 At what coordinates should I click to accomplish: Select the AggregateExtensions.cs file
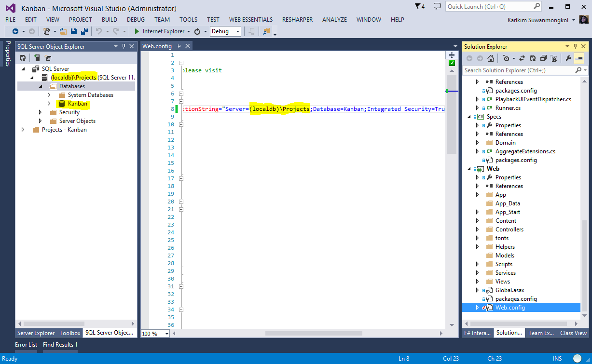pyautogui.click(x=525, y=151)
